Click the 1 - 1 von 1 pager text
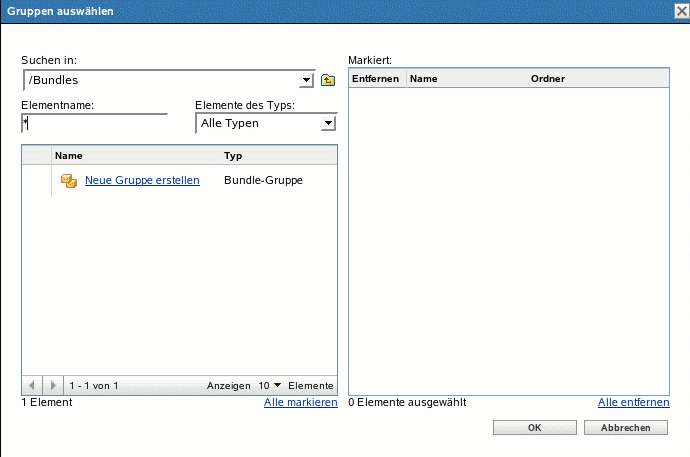 (x=94, y=386)
